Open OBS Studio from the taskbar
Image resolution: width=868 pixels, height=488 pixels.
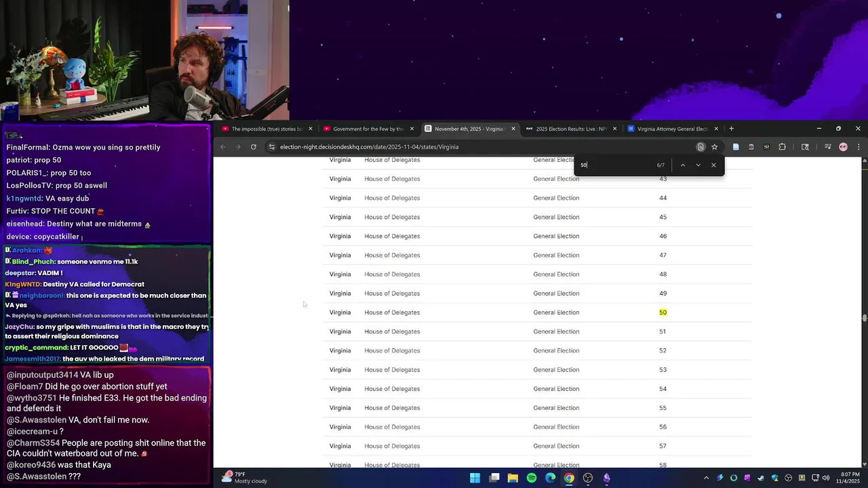point(588,478)
